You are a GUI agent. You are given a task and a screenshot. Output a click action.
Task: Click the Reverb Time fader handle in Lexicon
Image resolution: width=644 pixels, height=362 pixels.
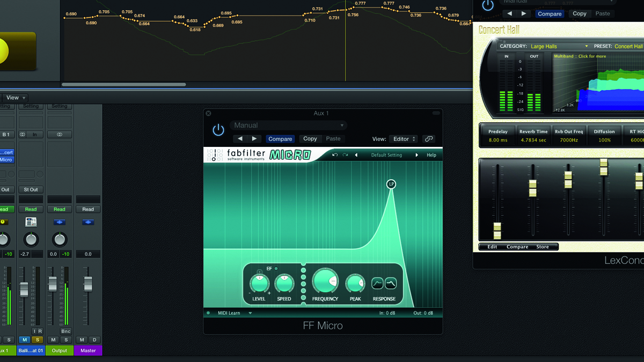(533, 188)
